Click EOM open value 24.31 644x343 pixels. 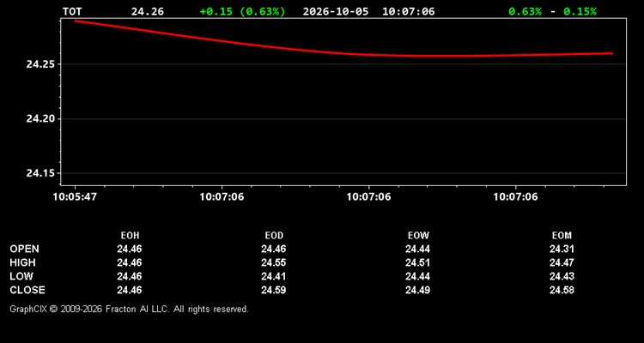coord(562,249)
